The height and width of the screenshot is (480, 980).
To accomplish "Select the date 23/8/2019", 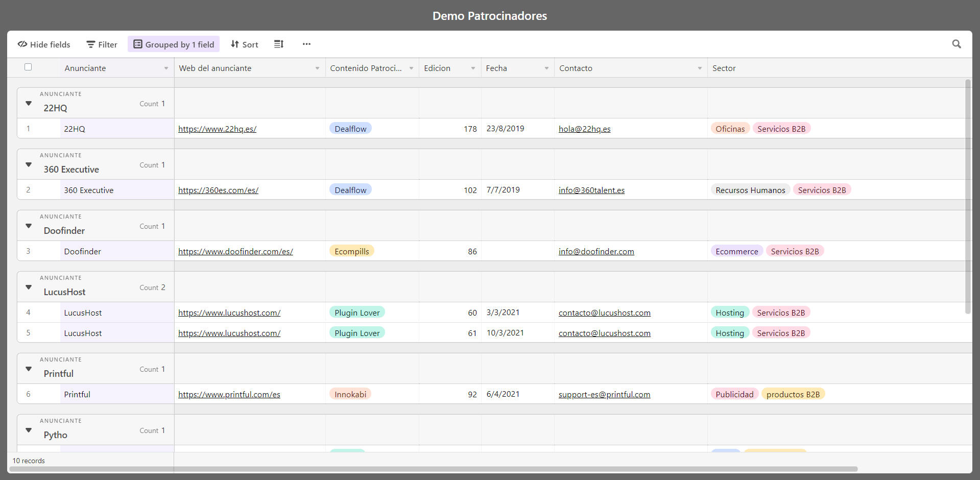I will point(505,129).
